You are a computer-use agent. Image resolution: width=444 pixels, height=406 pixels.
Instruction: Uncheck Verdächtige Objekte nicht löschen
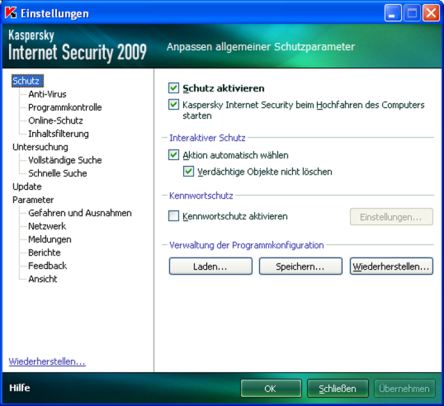point(188,172)
